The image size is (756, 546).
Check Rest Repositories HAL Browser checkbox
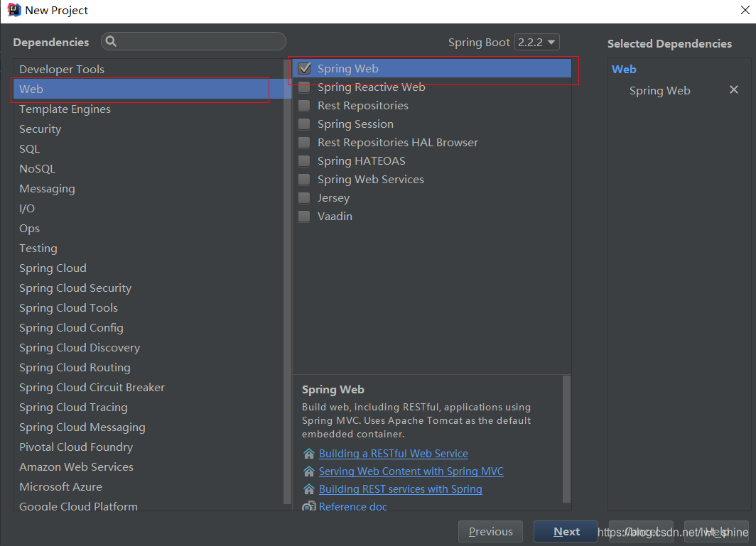pyautogui.click(x=304, y=142)
